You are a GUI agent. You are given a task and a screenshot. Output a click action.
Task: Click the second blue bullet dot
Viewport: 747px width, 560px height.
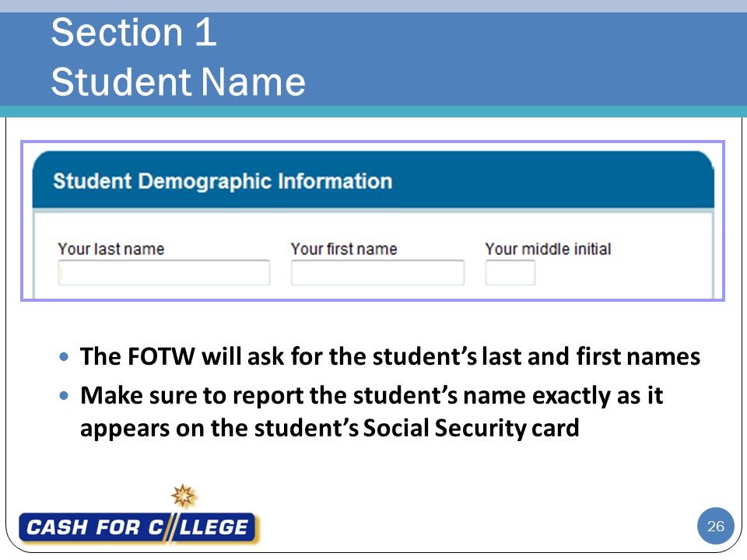click(x=65, y=395)
